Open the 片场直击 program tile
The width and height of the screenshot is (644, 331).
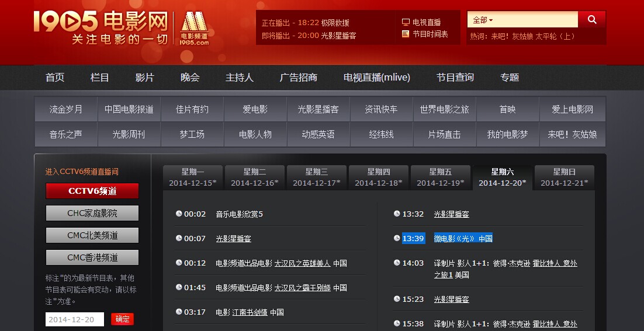click(x=444, y=134)
